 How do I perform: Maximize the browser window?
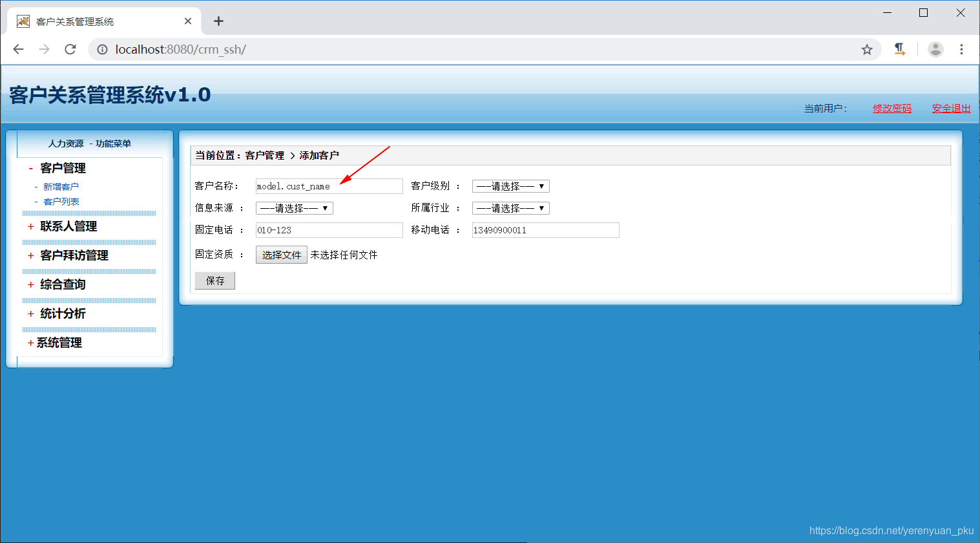coord(923,13)
